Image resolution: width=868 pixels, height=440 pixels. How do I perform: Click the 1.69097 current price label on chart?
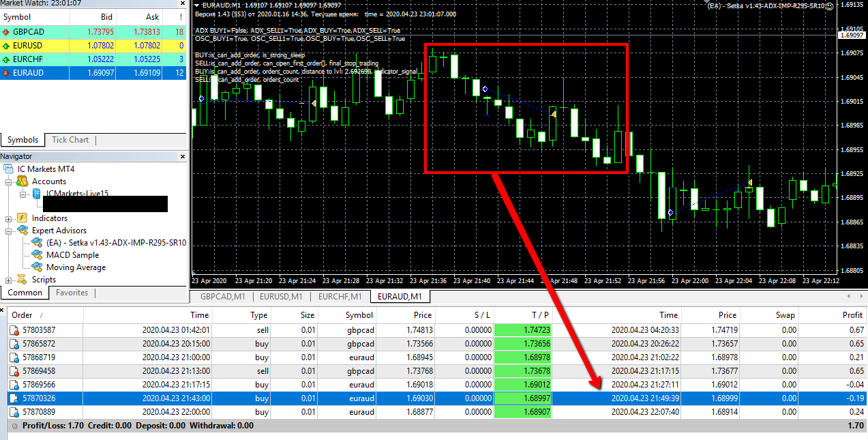pos(852,35)
